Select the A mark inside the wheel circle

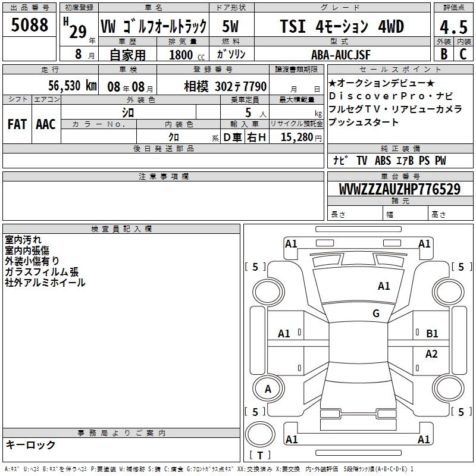click(268, 389)
